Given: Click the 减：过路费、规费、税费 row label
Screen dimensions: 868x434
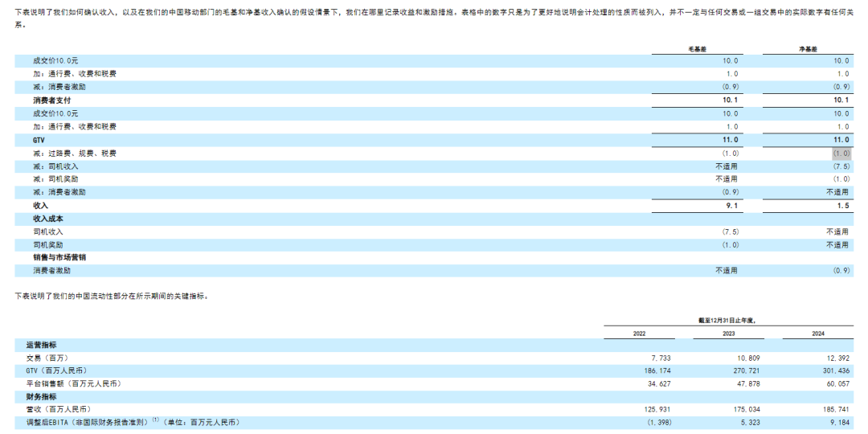Looking at the screenshot, I should pos(69,154).
